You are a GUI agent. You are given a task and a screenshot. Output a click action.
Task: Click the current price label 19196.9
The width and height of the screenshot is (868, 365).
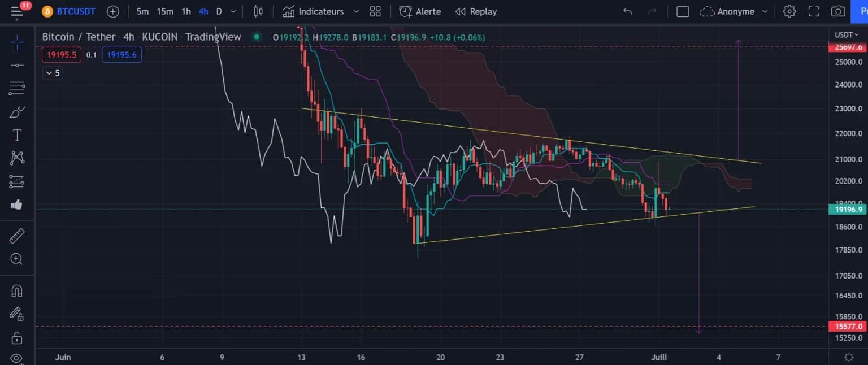[847, 210]
